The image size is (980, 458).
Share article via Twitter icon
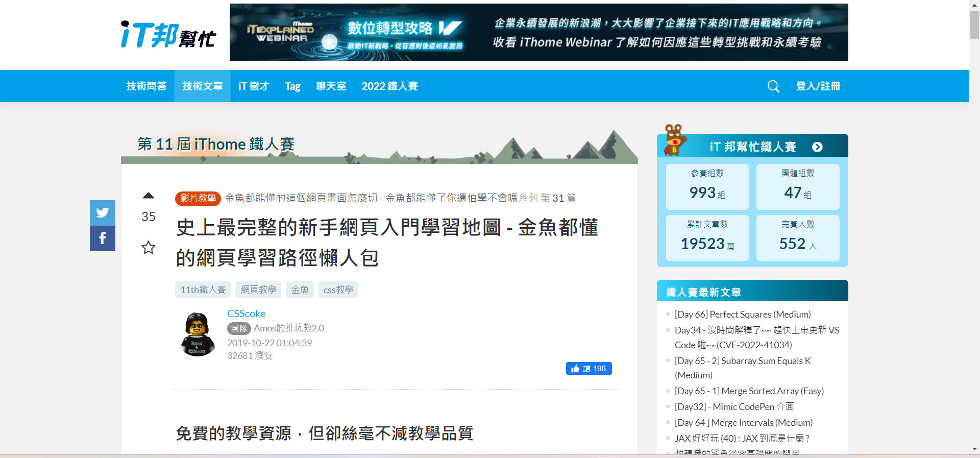(x=103, y=212)
